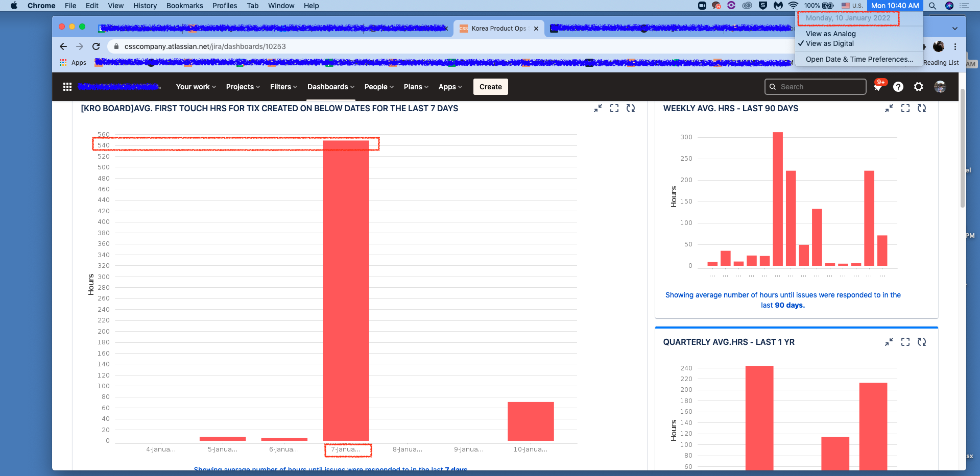Minimize the Quarterly Avg.Hrs gadget
980x476 pixels.
click(889, 342)
